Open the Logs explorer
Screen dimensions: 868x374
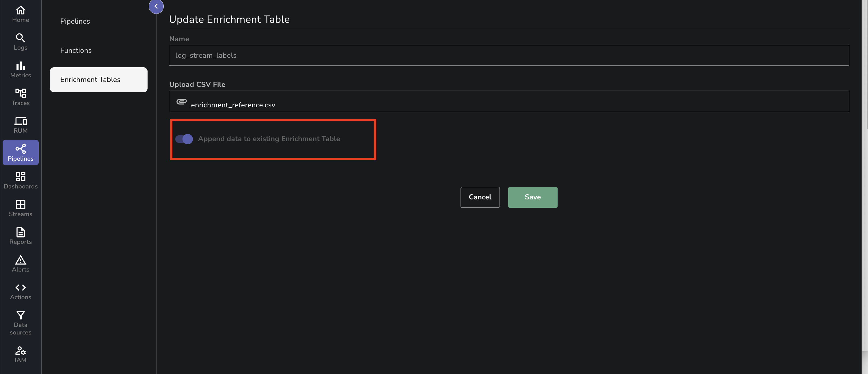(x=20, y=41)
